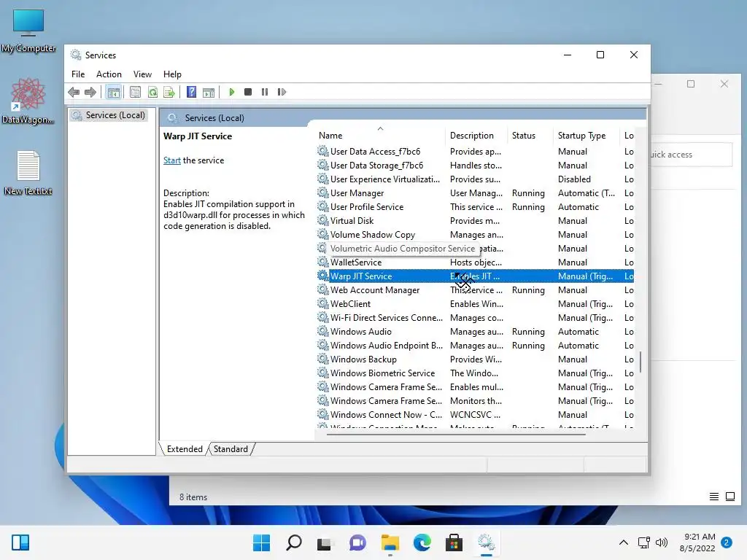Launch Microsoft Edge from taskbar
747x560 pixels.
click(422, 542)
